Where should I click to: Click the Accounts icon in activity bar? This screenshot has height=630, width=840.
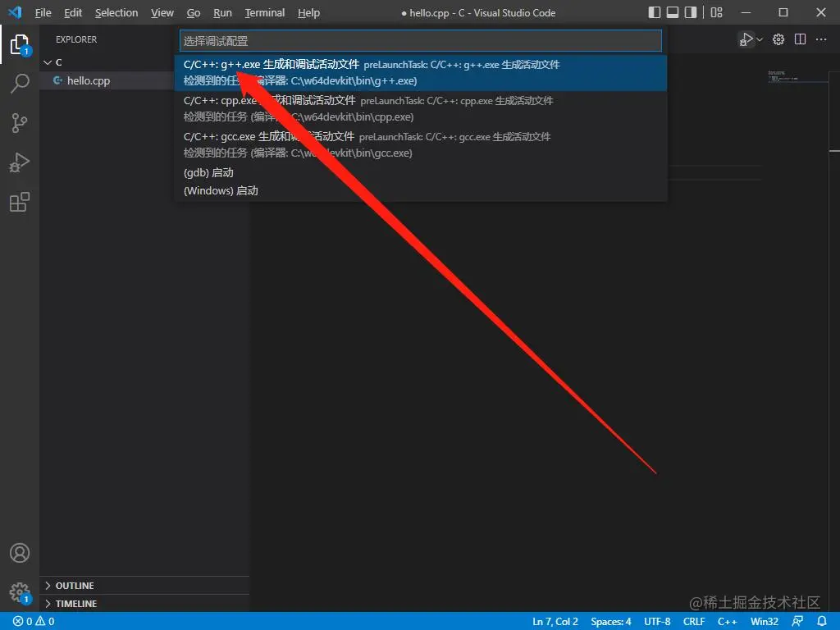click(20, 553)
